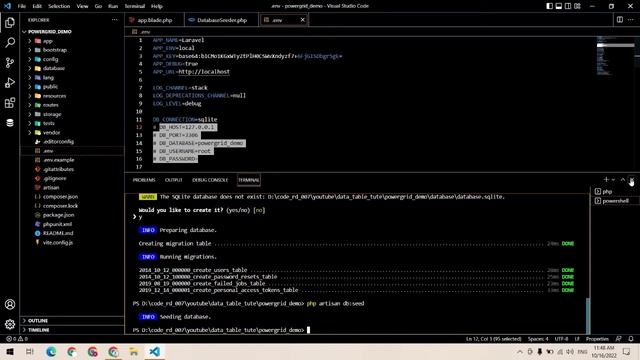The image size is (640, 360).
Task: Open File Explorer from taskbar
Action: tap(133, 351)
